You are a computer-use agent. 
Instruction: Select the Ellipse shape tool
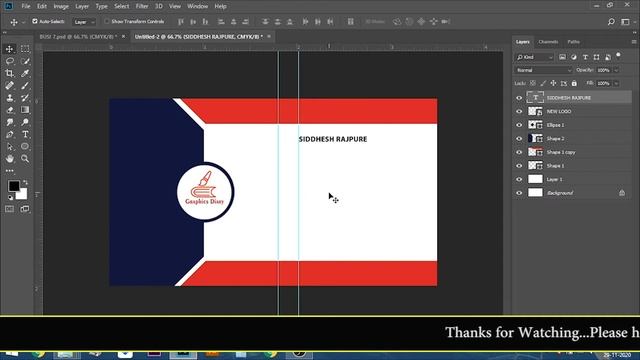(x=25, y=147)
